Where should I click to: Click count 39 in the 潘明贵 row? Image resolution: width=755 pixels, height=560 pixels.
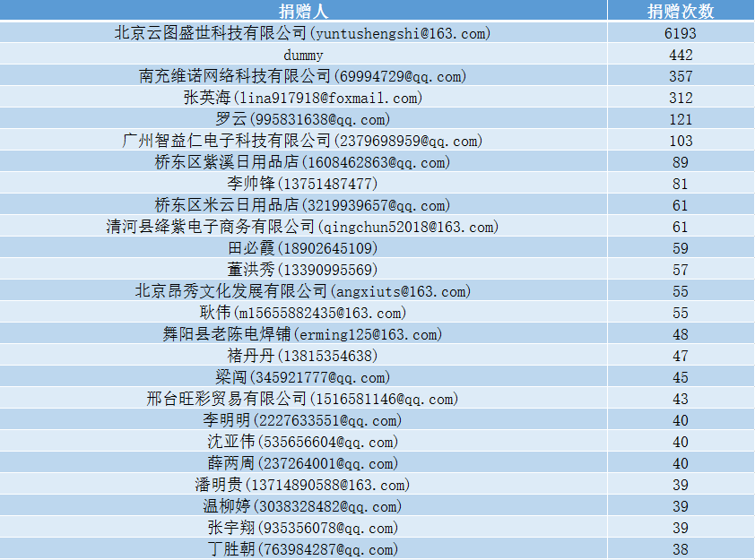coord(681,485)
